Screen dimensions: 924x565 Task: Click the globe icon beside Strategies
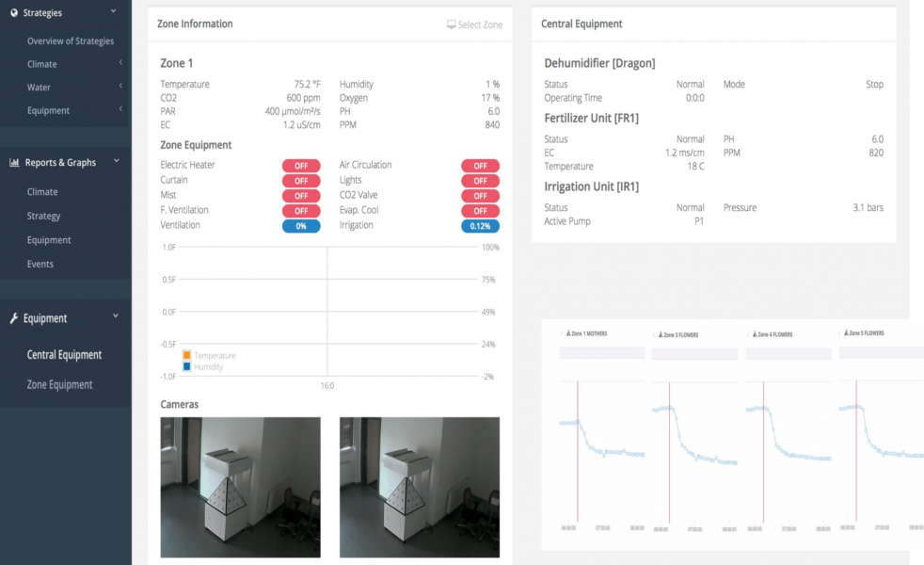click(14, 13)
